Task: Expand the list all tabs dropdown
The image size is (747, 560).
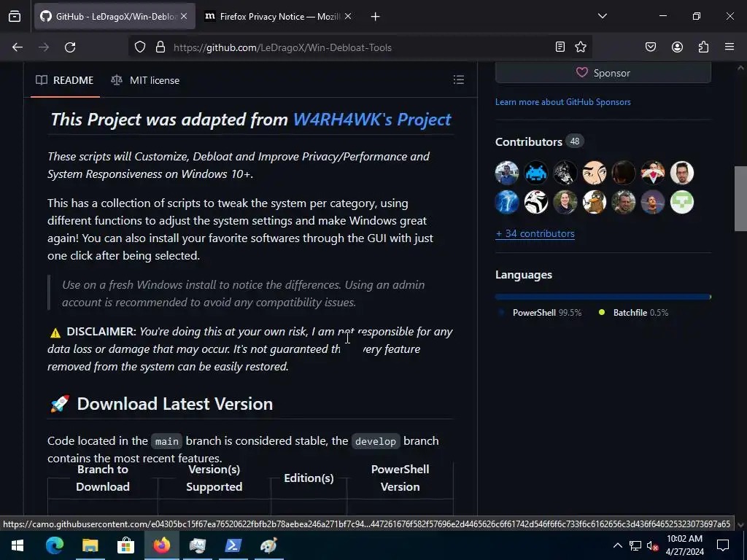Action: click(x=602, y=16)
